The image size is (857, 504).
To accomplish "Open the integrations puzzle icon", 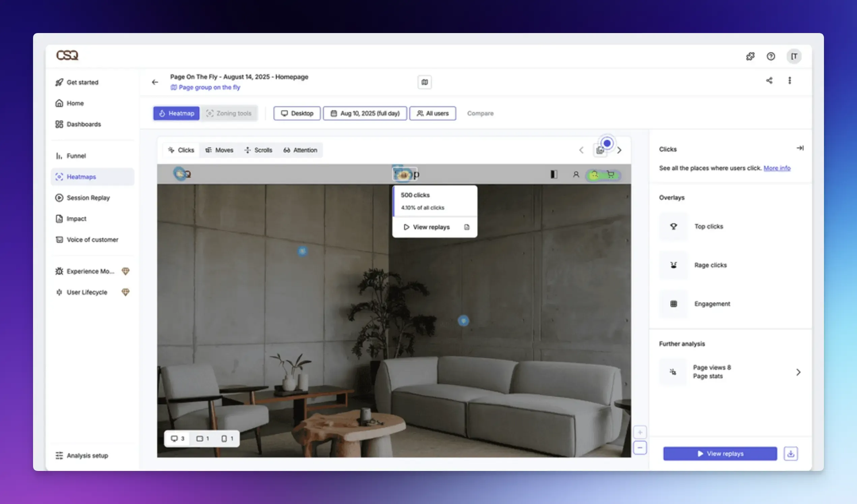I will [750, 56].
